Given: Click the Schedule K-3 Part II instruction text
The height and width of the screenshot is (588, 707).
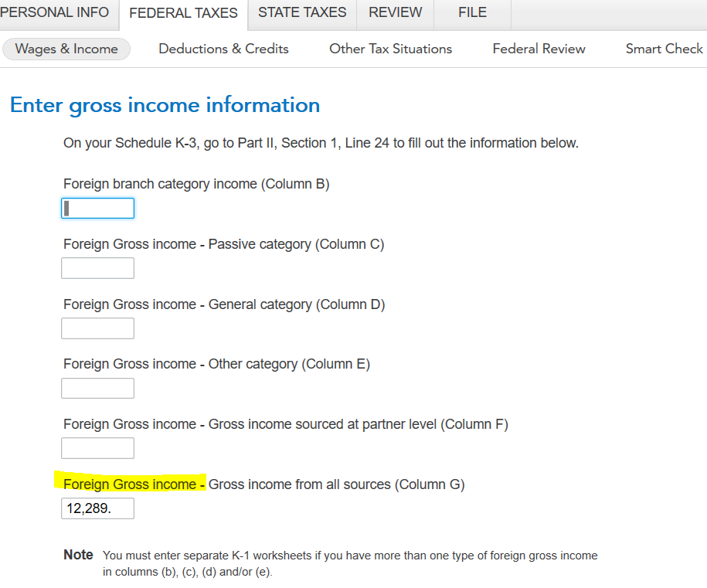Looking at the screenshot, I should 321,143.
